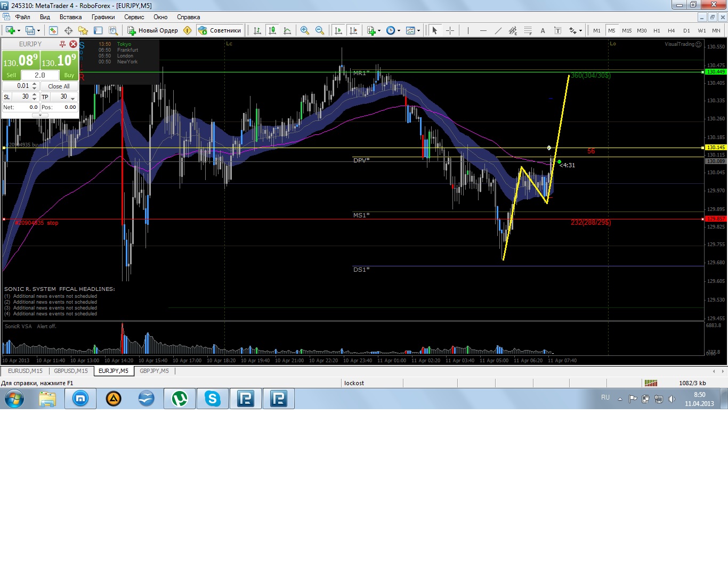Zoom out the chart
The height and width of the screenshot is (561, 728).
(x=320, y=30)
